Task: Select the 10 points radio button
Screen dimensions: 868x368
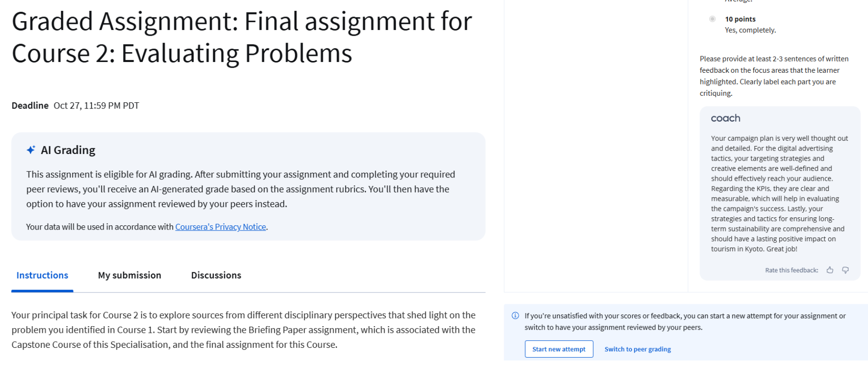Action: point(713,19)
